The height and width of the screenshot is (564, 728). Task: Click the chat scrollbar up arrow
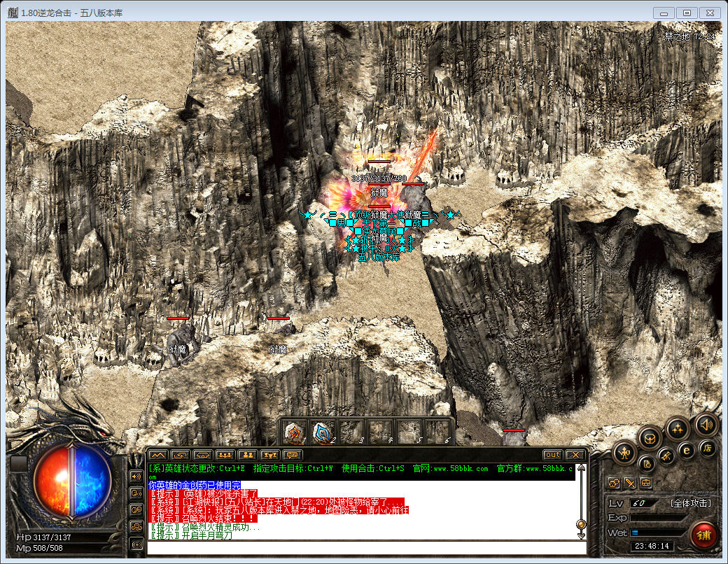[581, 468]
